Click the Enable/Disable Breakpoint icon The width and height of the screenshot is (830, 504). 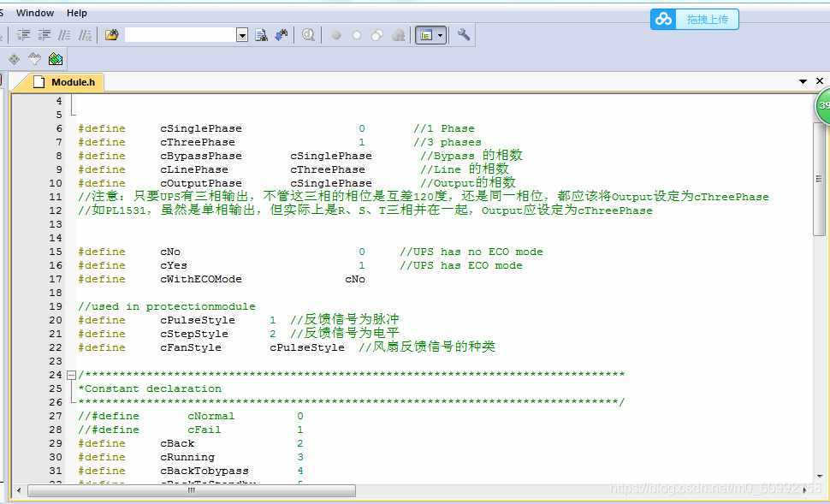[357, 35]
